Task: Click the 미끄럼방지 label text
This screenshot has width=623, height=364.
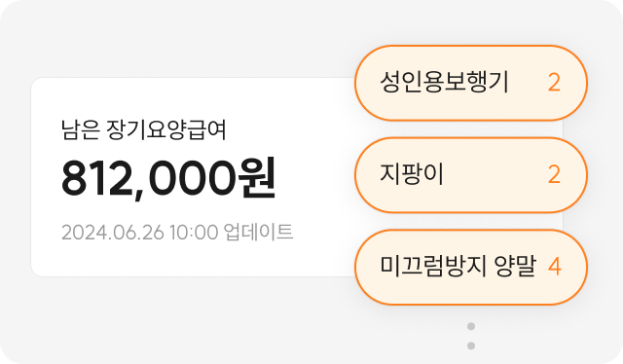Action: (x=433, y=266)
